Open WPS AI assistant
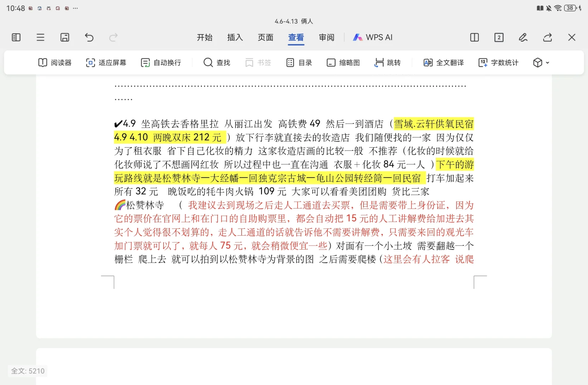The height and width of the screenshot is (385, 588). click(x=372, y=37)
